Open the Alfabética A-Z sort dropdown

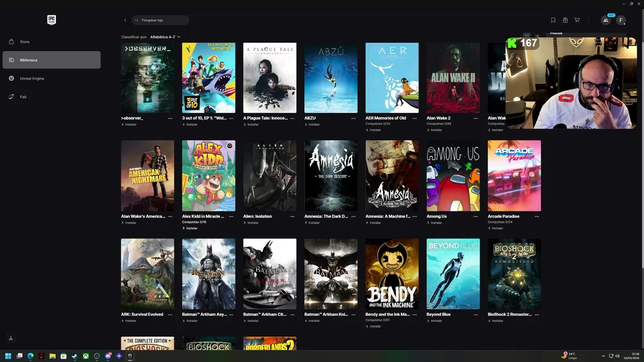(x=165, y=37)
